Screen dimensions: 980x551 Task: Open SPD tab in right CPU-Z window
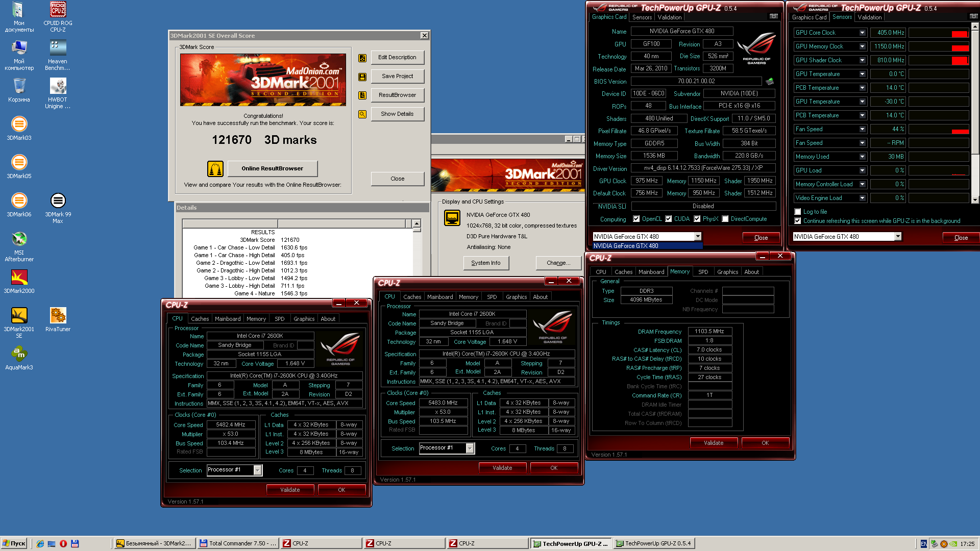pyautogui.click(x=703, y=272)
